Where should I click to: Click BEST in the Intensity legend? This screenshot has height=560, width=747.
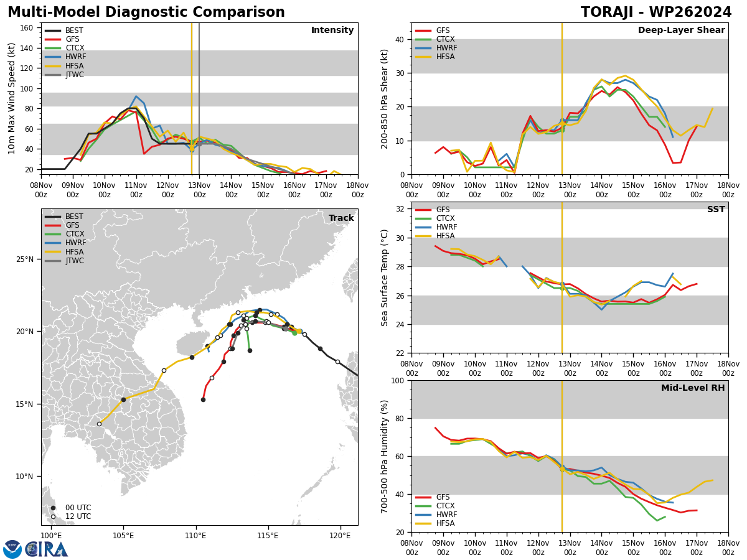pyautogui.click(x=74, y=30)
